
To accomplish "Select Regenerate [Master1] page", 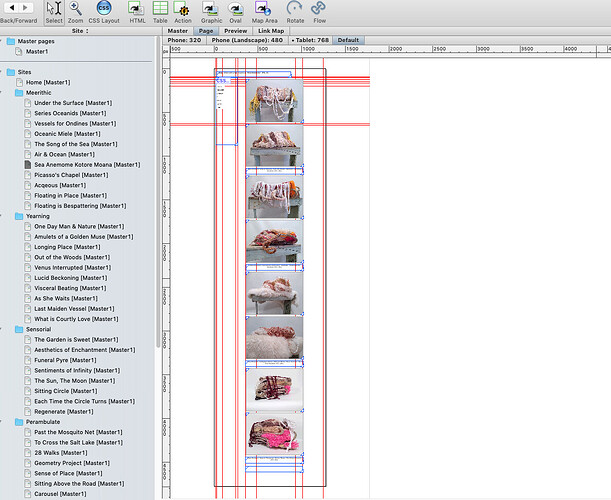I will [x=64, y=412].
